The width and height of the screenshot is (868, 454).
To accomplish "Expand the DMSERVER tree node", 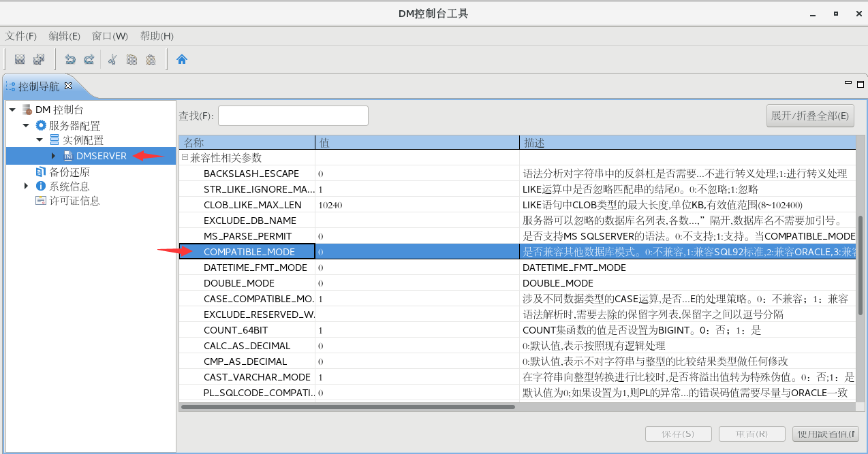I will [54, 156].
